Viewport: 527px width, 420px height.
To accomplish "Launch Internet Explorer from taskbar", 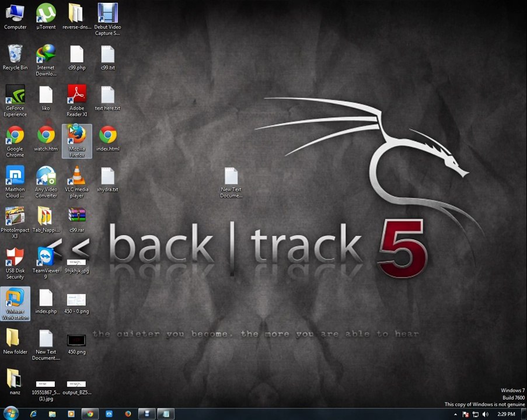I will (33, 414).
